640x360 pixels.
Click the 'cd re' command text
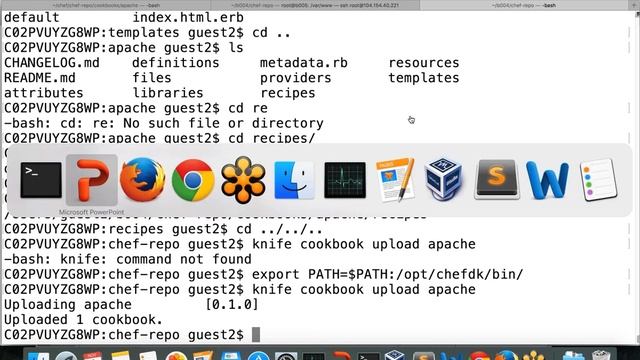pos(248,108)
